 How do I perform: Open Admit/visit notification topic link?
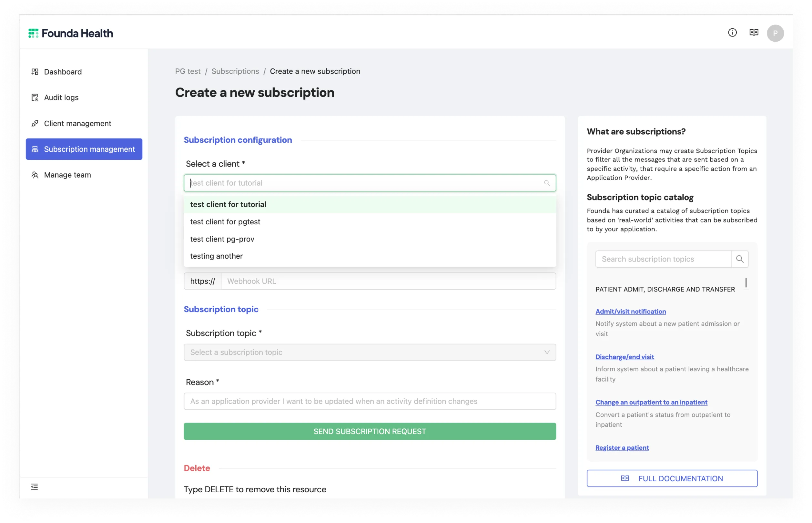[630, 312]
